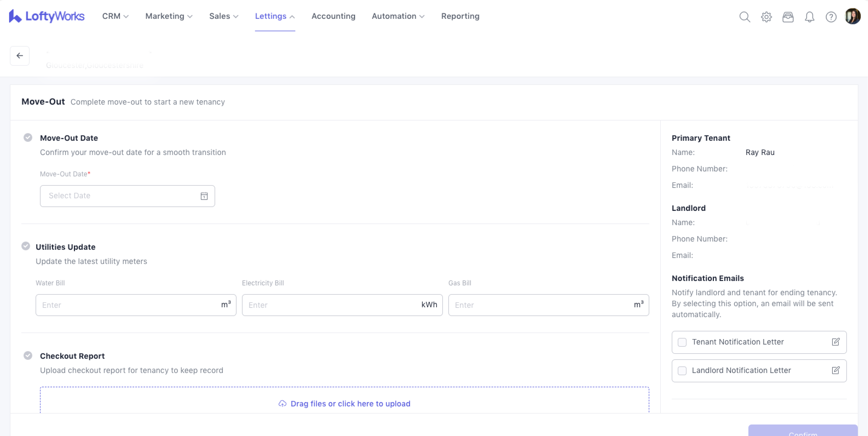Open settings gear icon

pyautogui.click(x=766, y=16)
